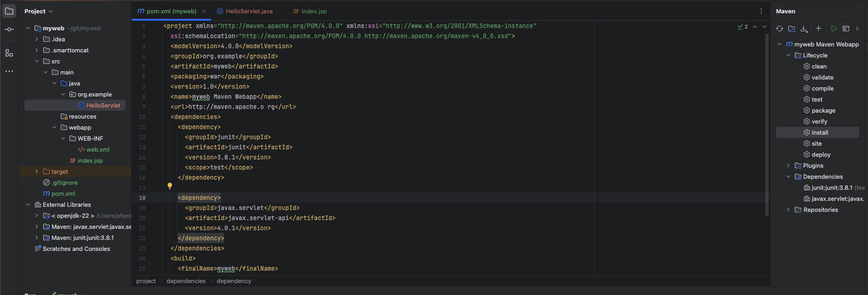The image size is (868, 295).
Task: Click the Maven add project plus icon
Action: click(x=818, y=28)
